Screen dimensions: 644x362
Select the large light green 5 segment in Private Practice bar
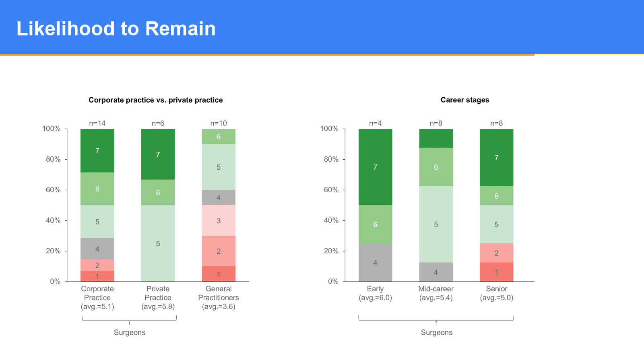(158, 243)
